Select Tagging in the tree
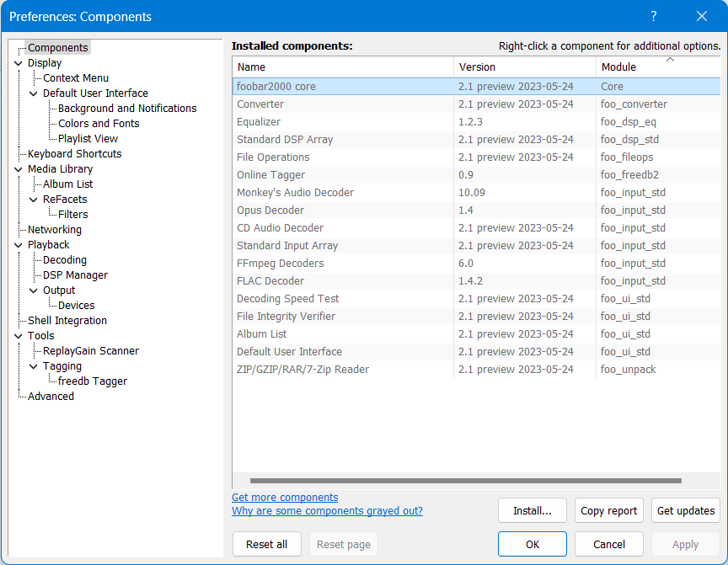The height and width of the screenshot is (565, 728). click(x=62, y=366)
